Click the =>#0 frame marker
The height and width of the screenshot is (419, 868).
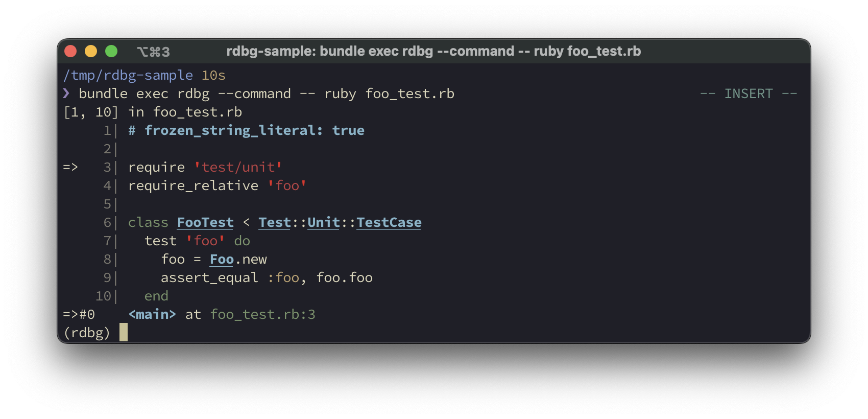[79, 314]
